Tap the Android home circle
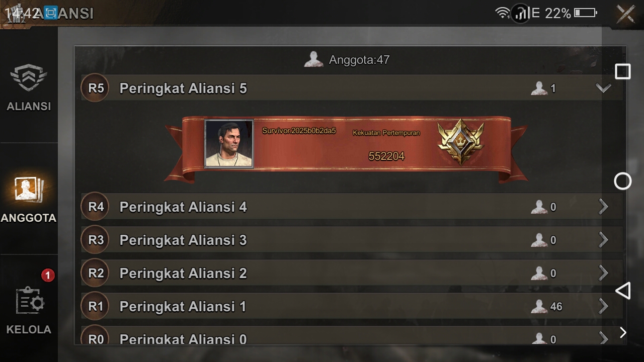Image resolution: width=644 pixels, height=362 pixels. [x=623, y=181]
